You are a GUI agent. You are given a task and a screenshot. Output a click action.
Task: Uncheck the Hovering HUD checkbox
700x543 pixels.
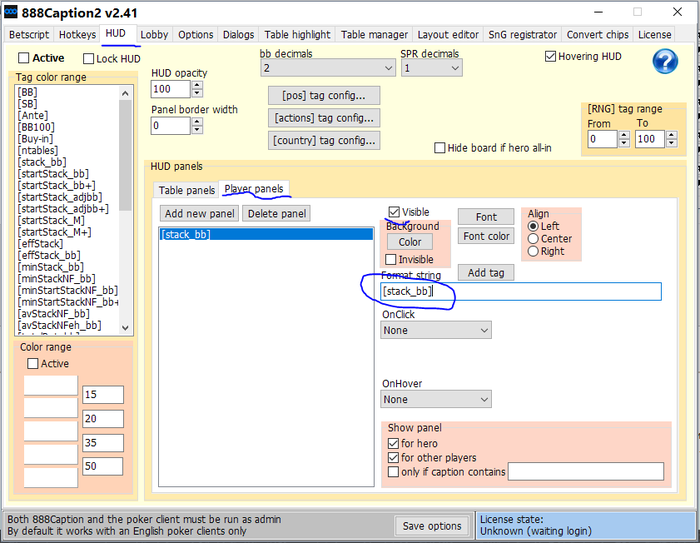550,56
